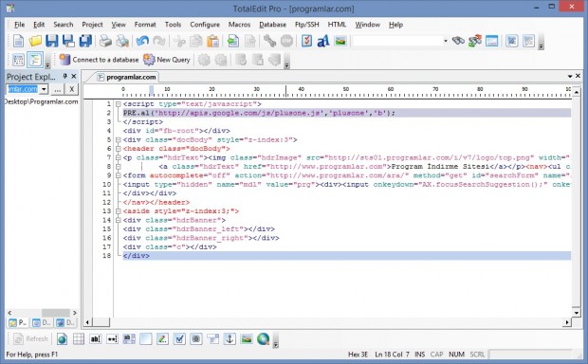Click the editor horizontal scrollbar right arrow
The width and height of the screenshot is (588, 364).
[567, 322]
